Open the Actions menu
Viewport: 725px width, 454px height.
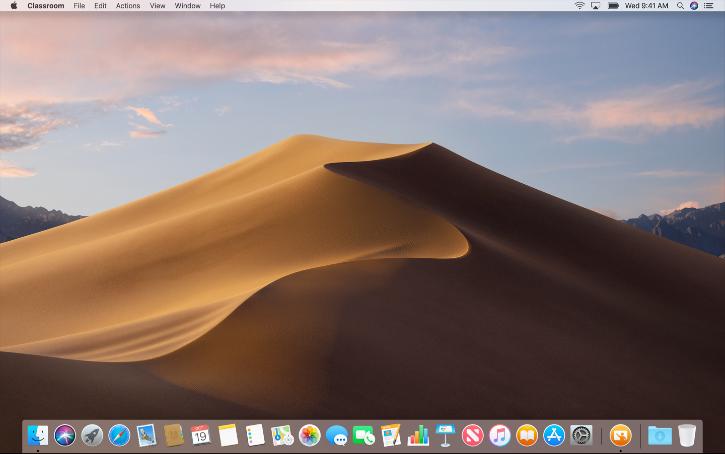(x=128, y=6)
